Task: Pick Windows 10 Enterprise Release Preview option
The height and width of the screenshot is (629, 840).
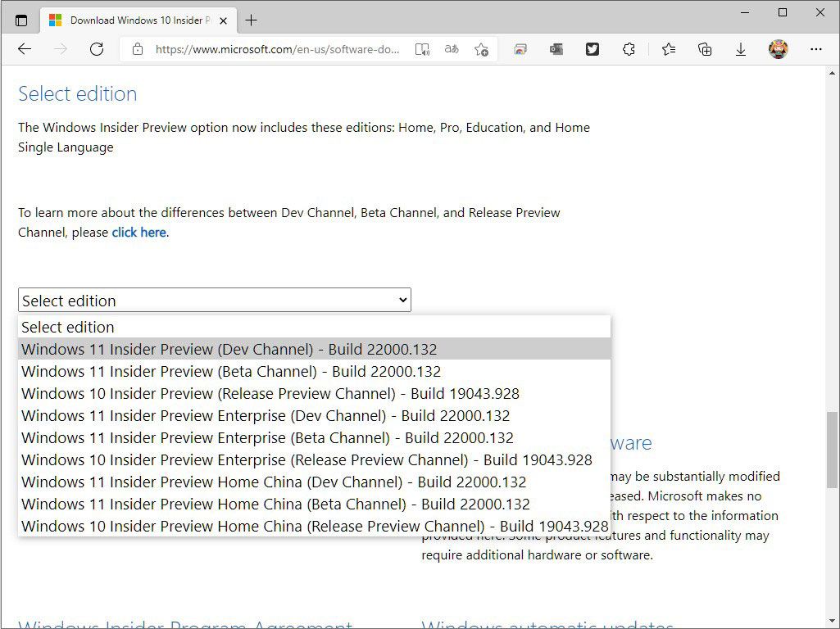Action: tap(306, 459)
